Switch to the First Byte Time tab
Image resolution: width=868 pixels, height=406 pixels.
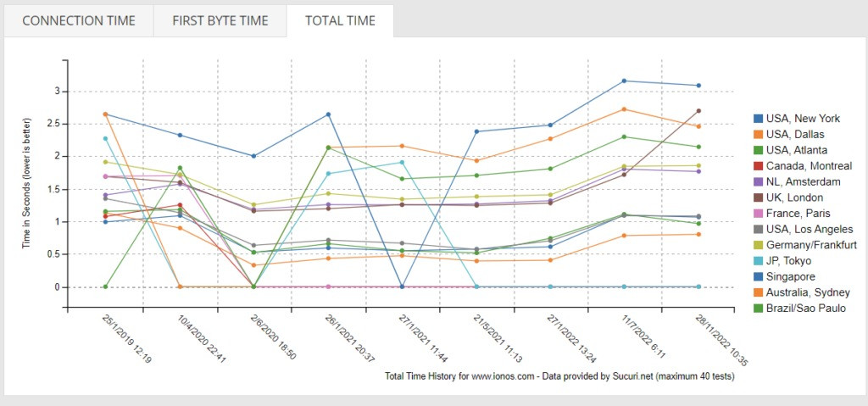coord(220,21)
